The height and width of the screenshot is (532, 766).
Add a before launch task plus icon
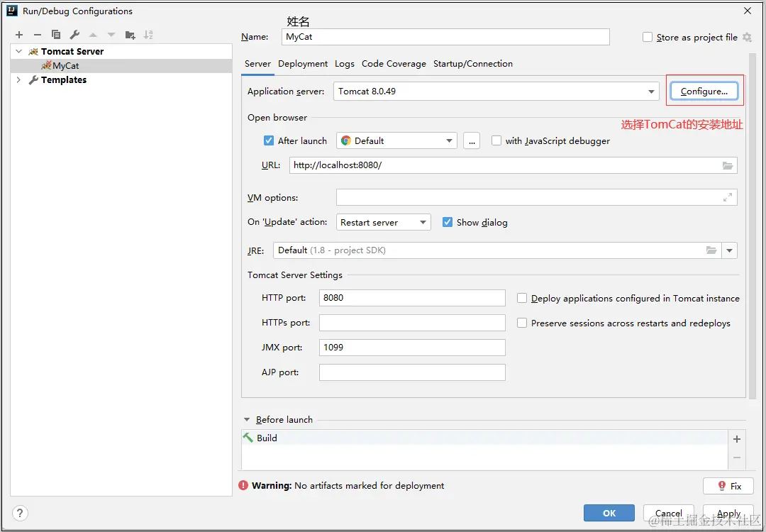pos(737,439)
